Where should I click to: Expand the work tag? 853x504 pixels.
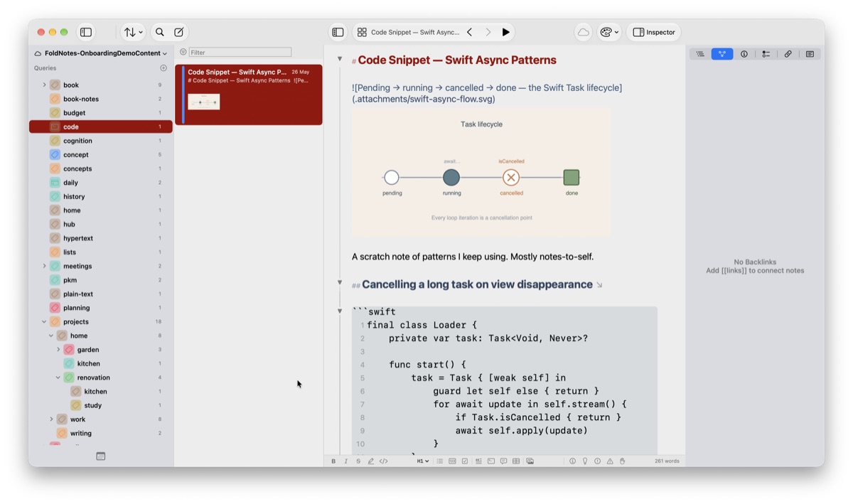[x=51, y=419]
